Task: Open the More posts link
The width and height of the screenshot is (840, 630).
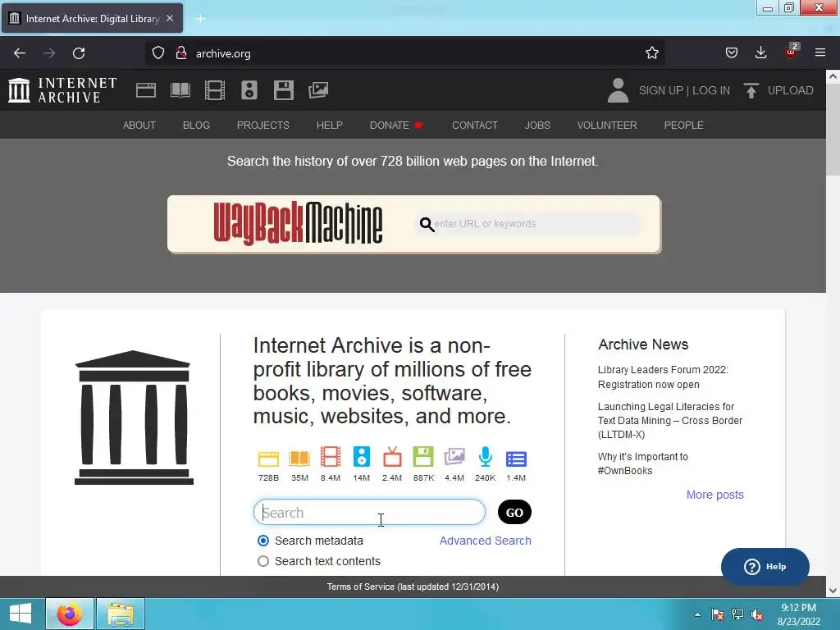Action: tap(715, 495)
